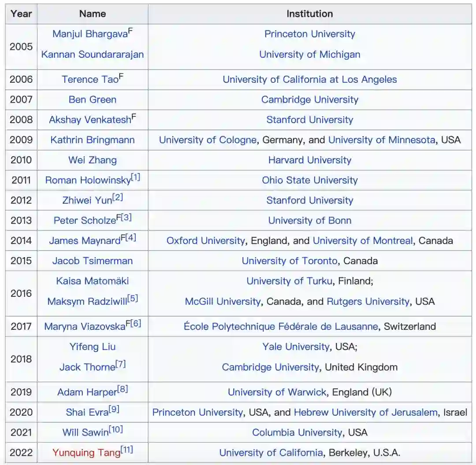Follow footnote reference [1]
This screenshot has height=465, width=476.
pyautogui.click(x=135, y=177)
